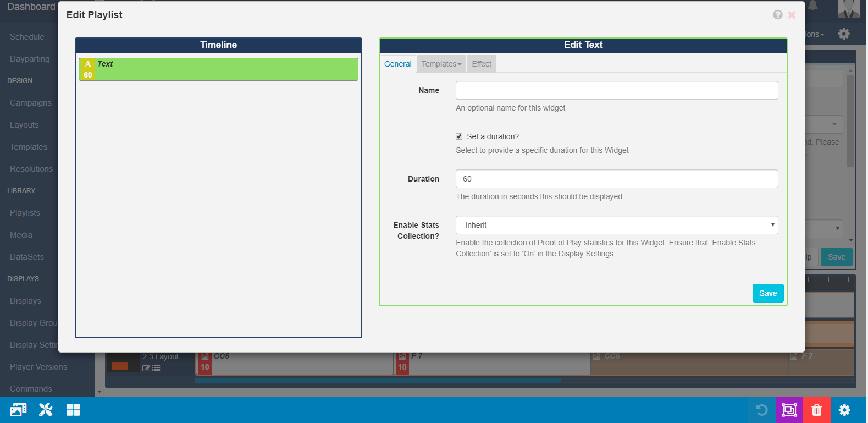Click the Duration field showing 60

[616, 179]
